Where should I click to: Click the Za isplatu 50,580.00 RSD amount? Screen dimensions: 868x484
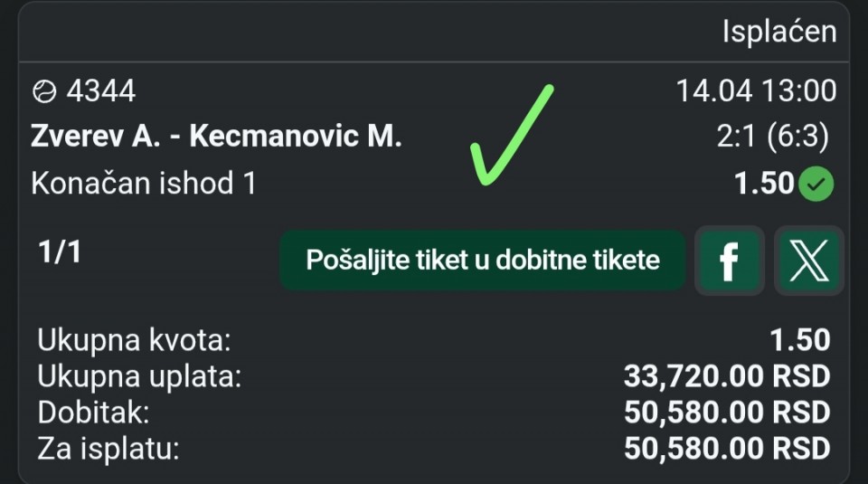click(726, 449)
